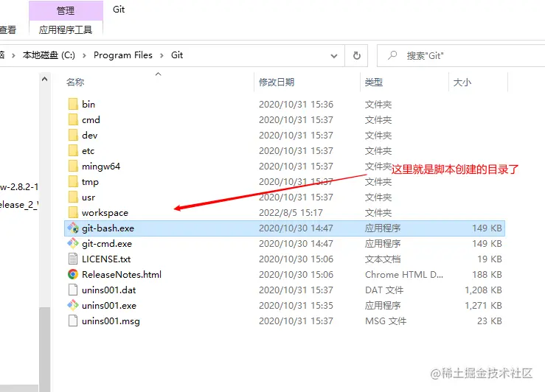Select the bin folder name
The height and width of the screenshot is (392, 545).
coord(88,104)
